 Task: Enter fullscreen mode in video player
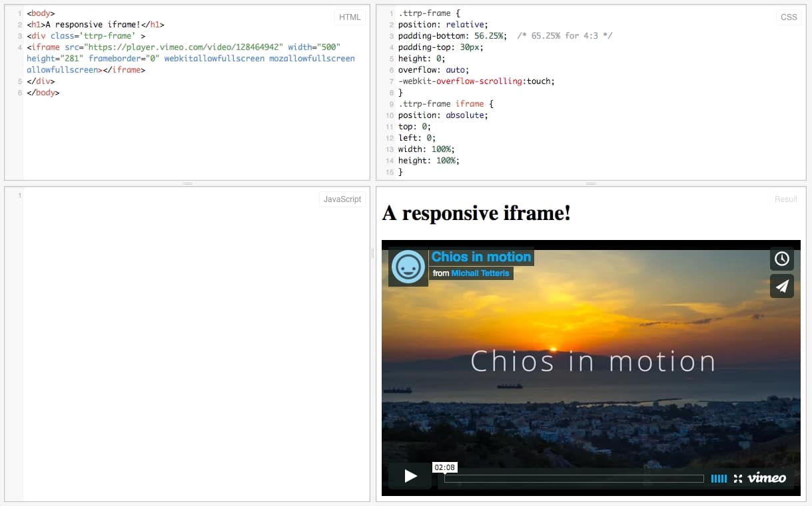pyautogui.click(x=737, y=478)
